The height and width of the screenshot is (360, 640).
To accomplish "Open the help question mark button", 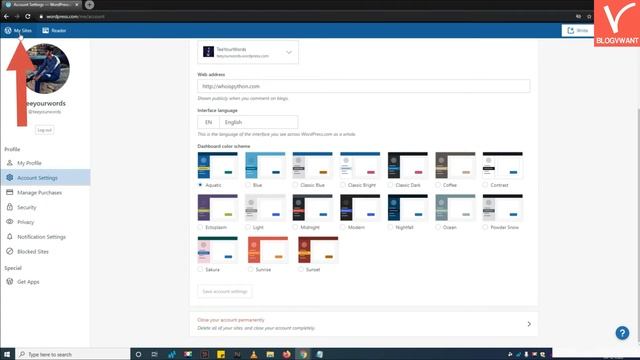I will [x=622, y=333].
